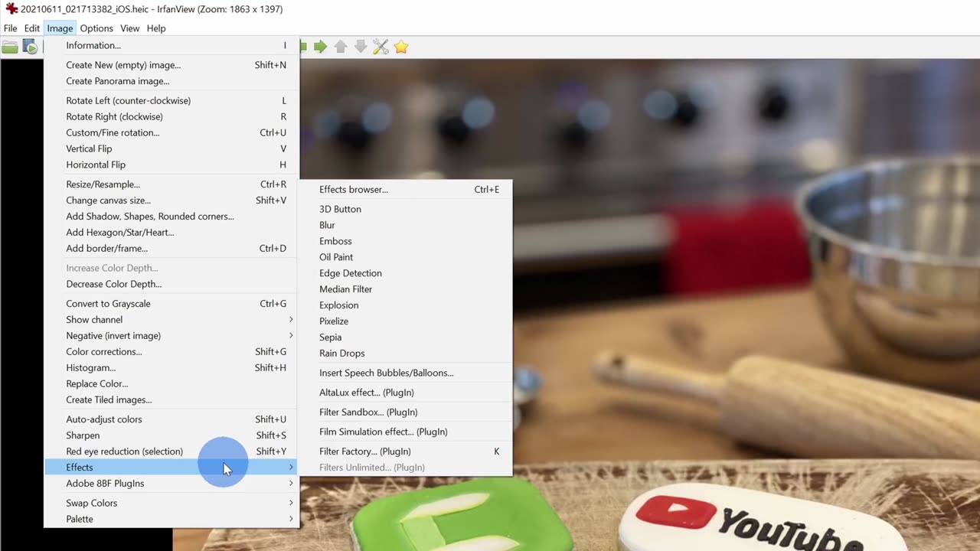Choose Create Panorama image...
The image size is (980, 551).
click(x=171, y=81)
